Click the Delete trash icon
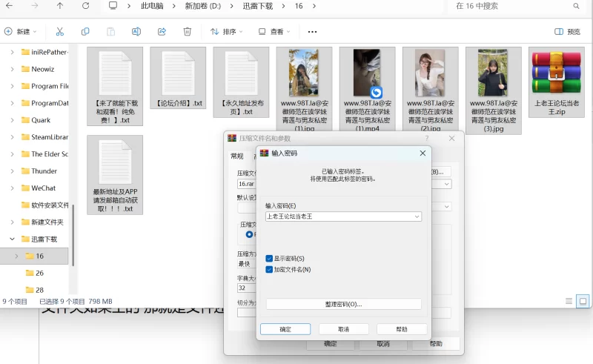Image resolution: width=593 pixels, height=364 pixels. click(188, 32)
